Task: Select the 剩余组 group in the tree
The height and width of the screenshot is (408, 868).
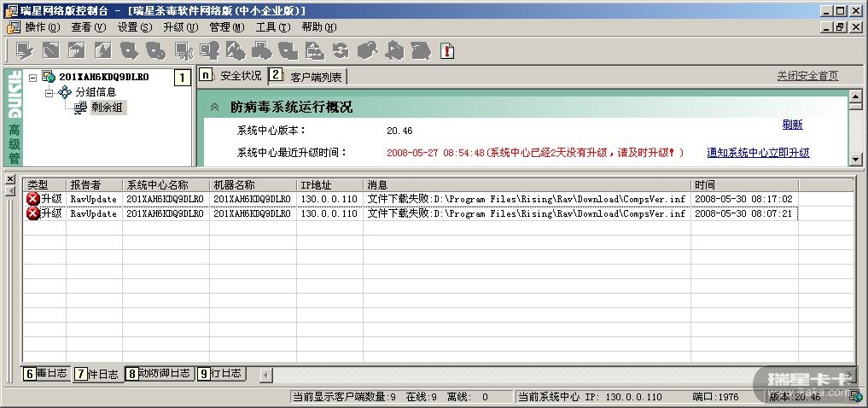Action: click(108, 108)
